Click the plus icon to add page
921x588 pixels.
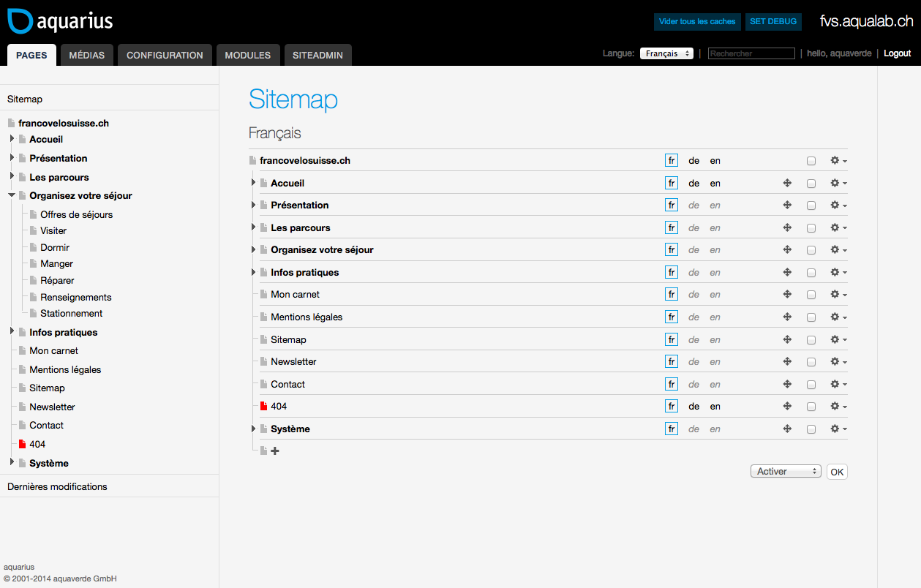pos(275,451)
